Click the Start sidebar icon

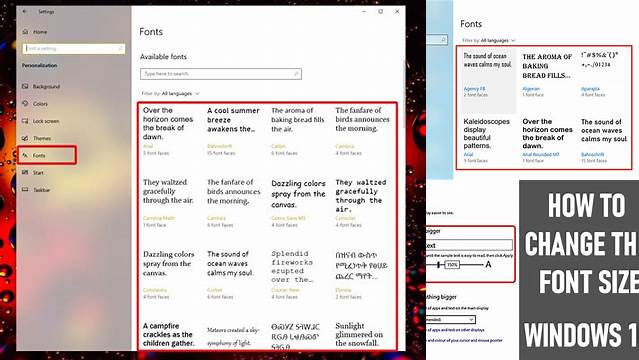[x=25, y=172]
